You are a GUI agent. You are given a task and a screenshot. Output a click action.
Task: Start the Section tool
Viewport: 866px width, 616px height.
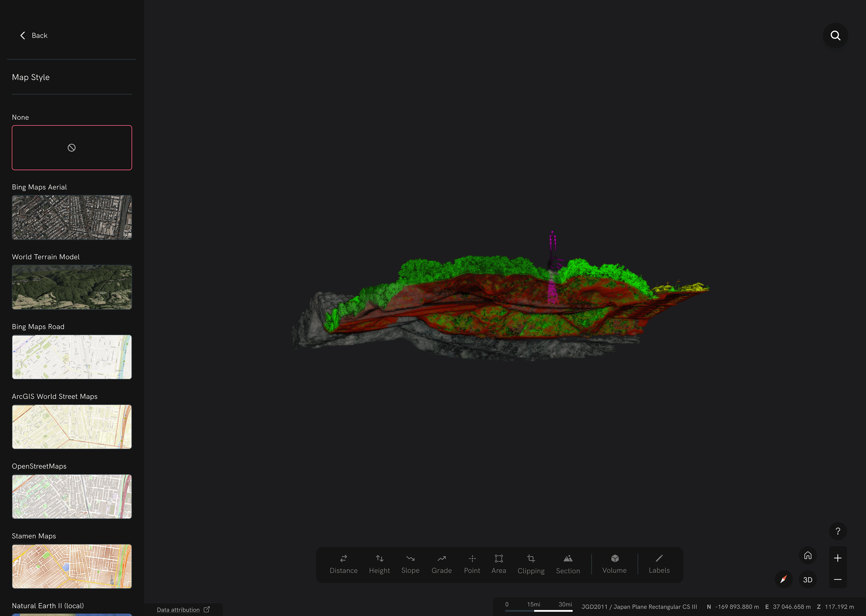point(568,564)
